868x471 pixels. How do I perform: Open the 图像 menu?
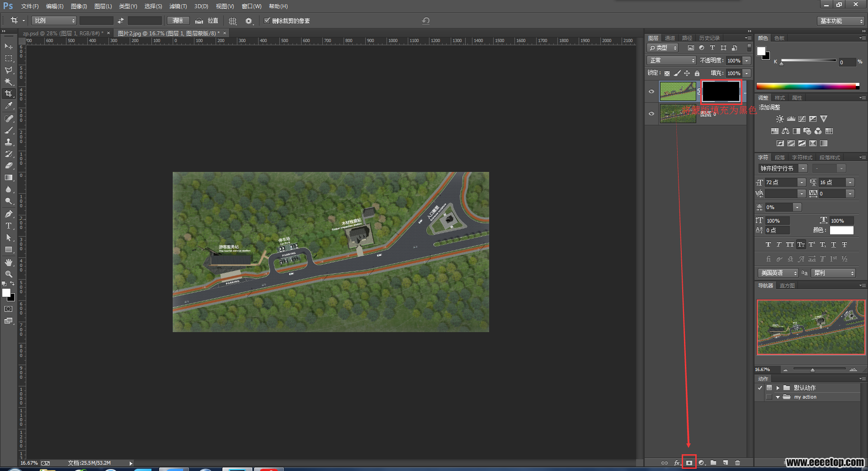(x=79, y=6)
